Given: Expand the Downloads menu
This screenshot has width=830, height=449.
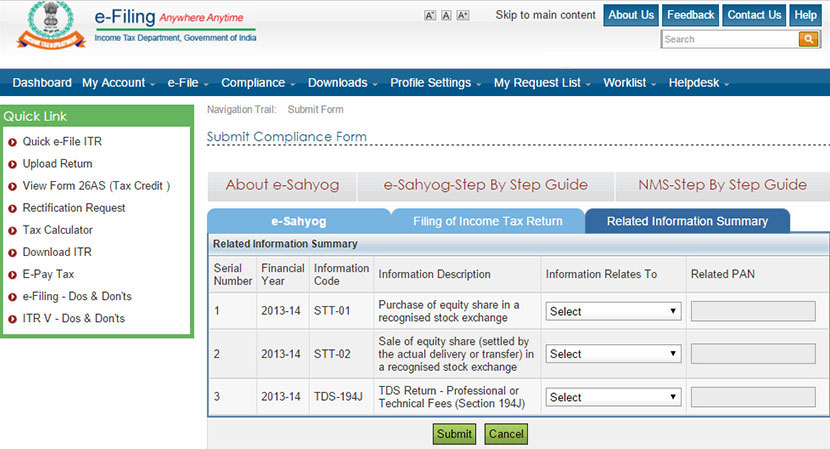Looking at the screenshot, I should point(343,83).
